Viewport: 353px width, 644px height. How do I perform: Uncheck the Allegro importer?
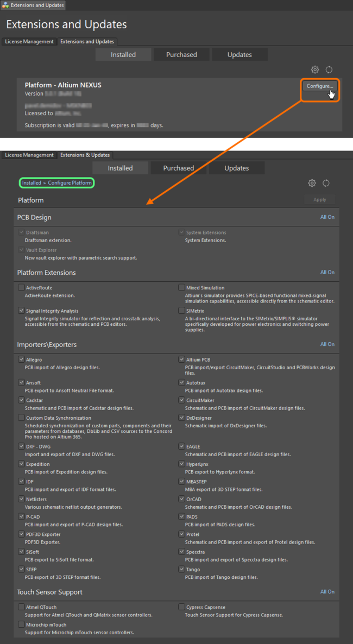click(21, 359)
